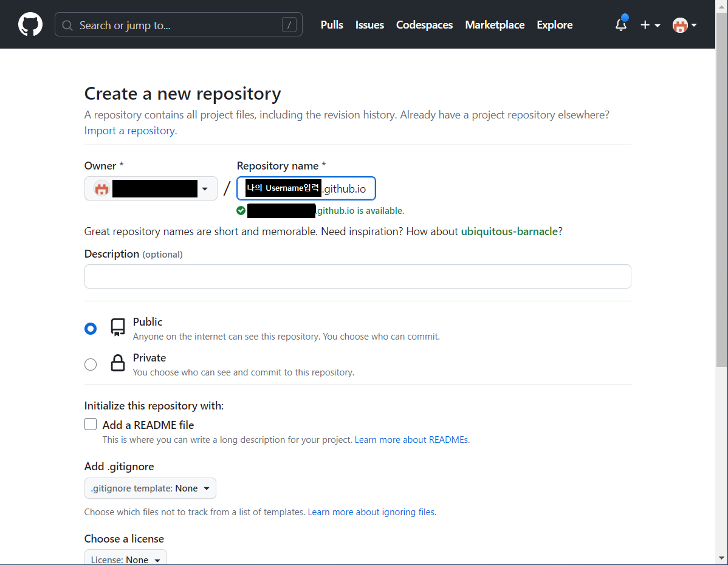Go to Marketplace
This screenshot has height=565, width=728.
click(x=495, y=25)
